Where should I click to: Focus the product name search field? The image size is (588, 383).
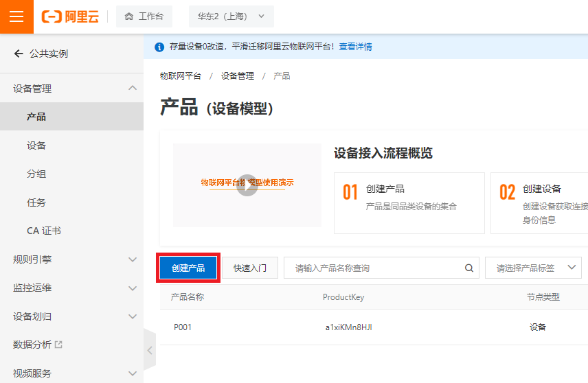coord(381,268)
